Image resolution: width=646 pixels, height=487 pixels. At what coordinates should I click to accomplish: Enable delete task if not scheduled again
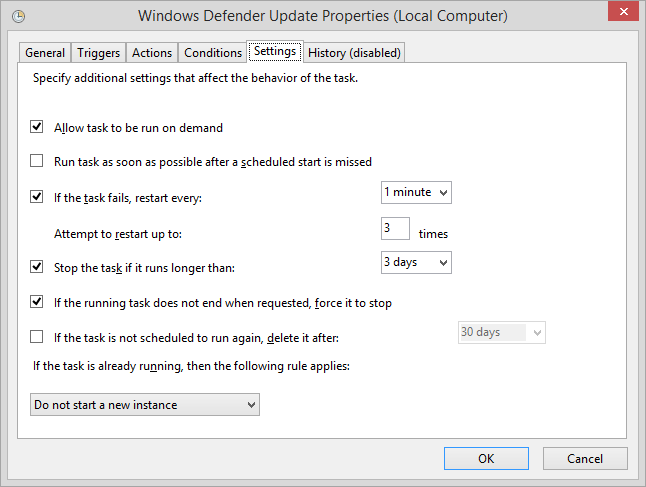click(x=36, y=337)
